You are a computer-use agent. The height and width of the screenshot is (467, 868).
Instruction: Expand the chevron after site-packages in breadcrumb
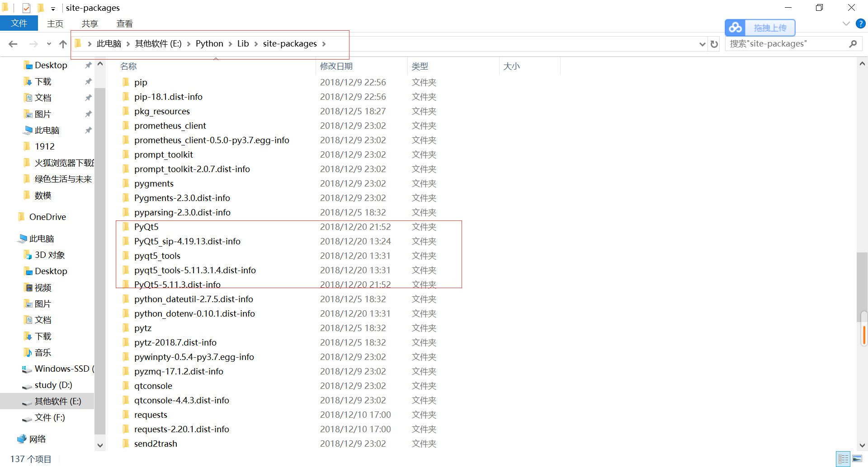(x=324, y=44)
